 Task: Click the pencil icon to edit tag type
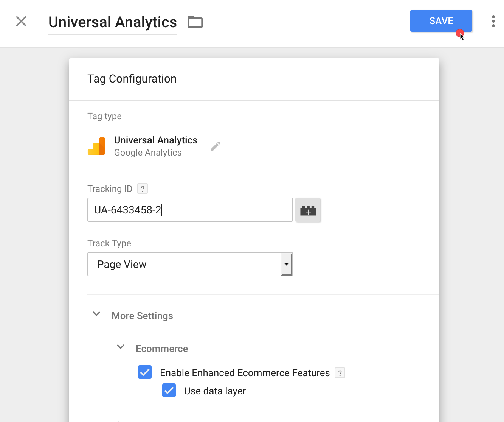point(216,146)
